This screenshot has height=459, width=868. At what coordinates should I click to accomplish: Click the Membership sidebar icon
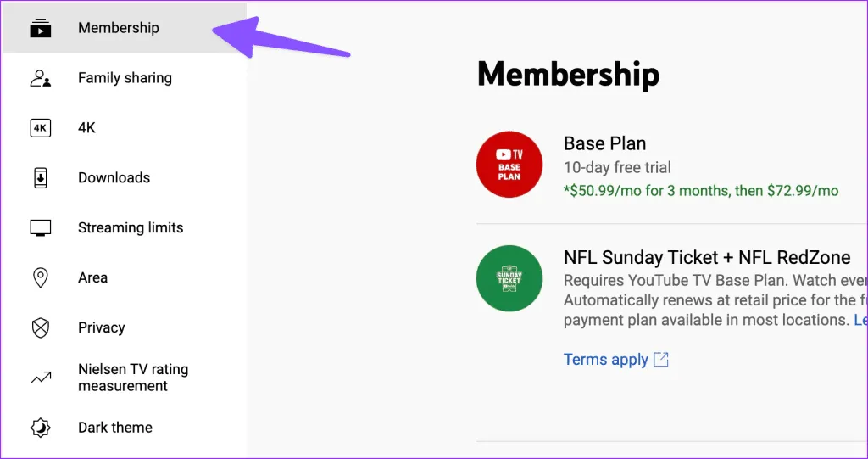tap(40, 28)
